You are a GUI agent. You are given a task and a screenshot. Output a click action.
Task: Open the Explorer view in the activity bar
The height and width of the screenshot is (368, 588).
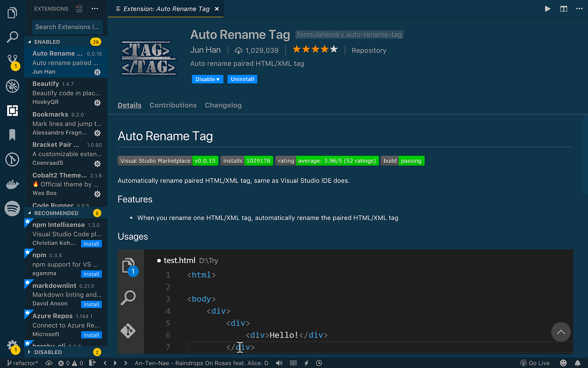tap(12, 12)
